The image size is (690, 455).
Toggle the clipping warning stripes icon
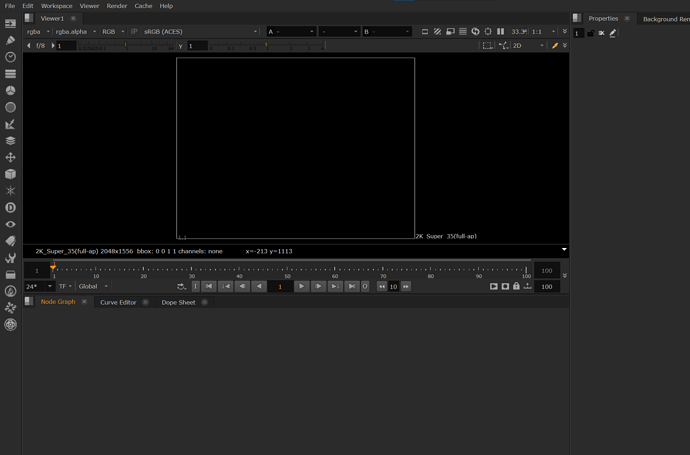tap(437, 32)
